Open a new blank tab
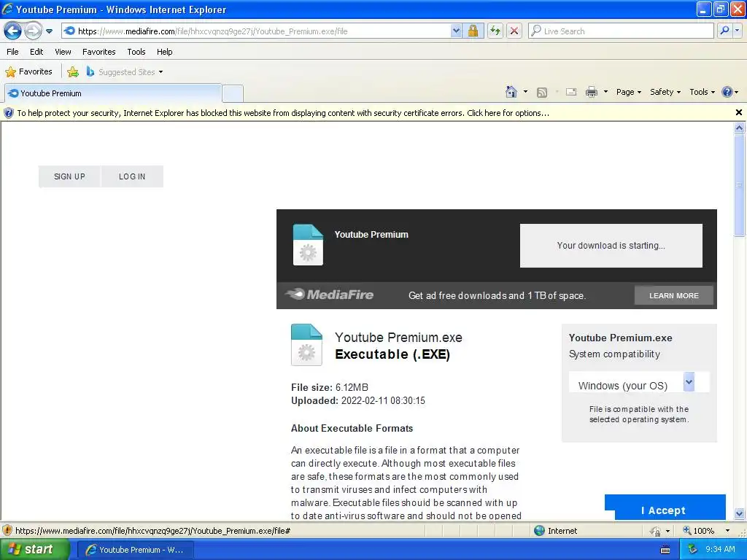 [x=233, y=93]
